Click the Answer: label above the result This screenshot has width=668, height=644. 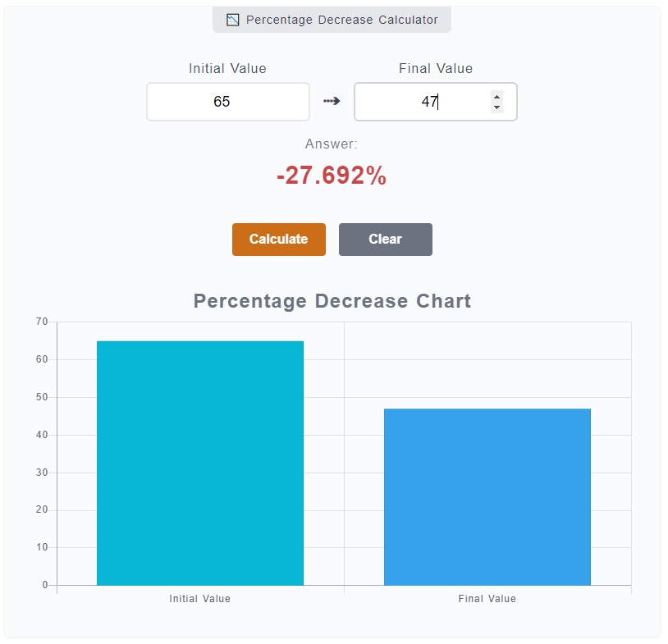(330, 143)
